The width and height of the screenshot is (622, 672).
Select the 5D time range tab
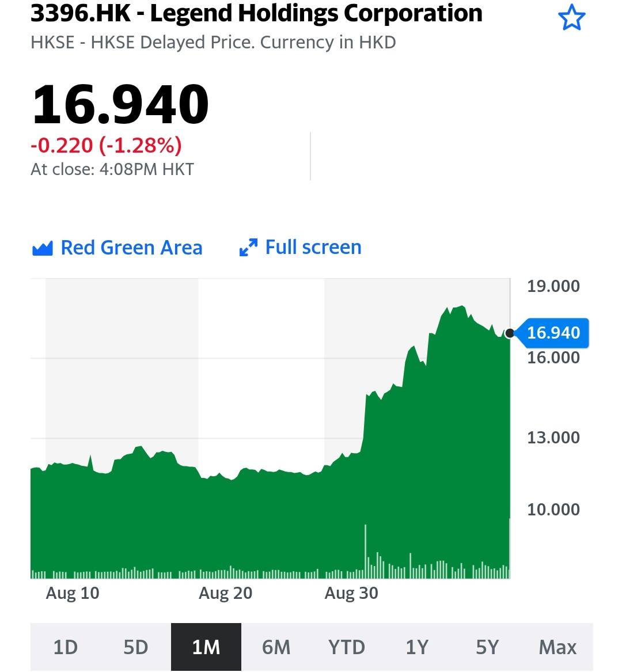(x=136, y=647)
